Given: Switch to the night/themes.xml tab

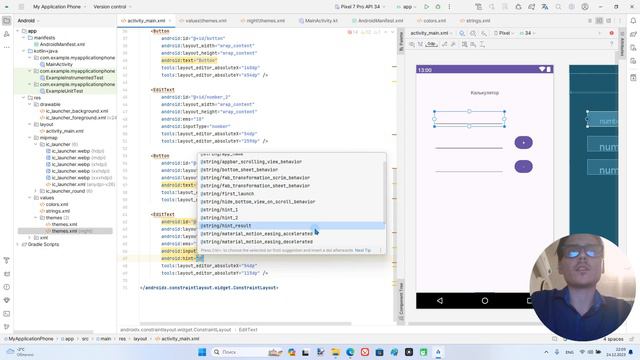Looking at the screenshot, I should pyautogui.click(x=263, y=21).
